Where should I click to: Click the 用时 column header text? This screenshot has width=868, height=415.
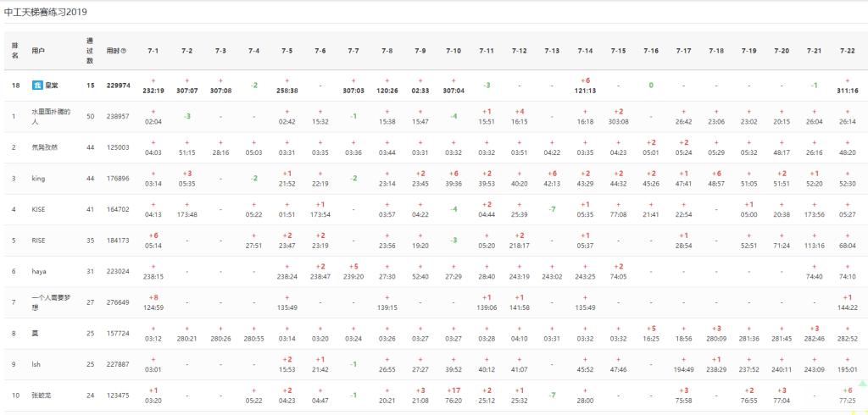click(x=113, y=52)
